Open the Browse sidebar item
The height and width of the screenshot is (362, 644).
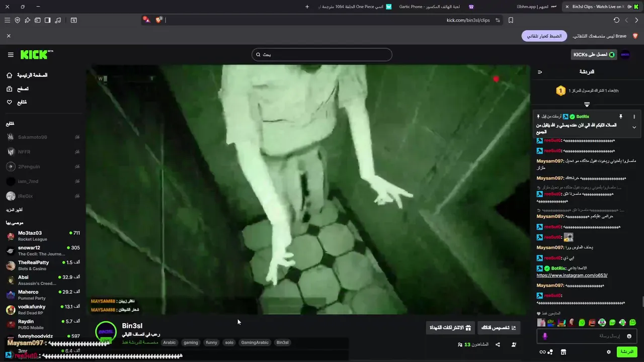(18, 89)
